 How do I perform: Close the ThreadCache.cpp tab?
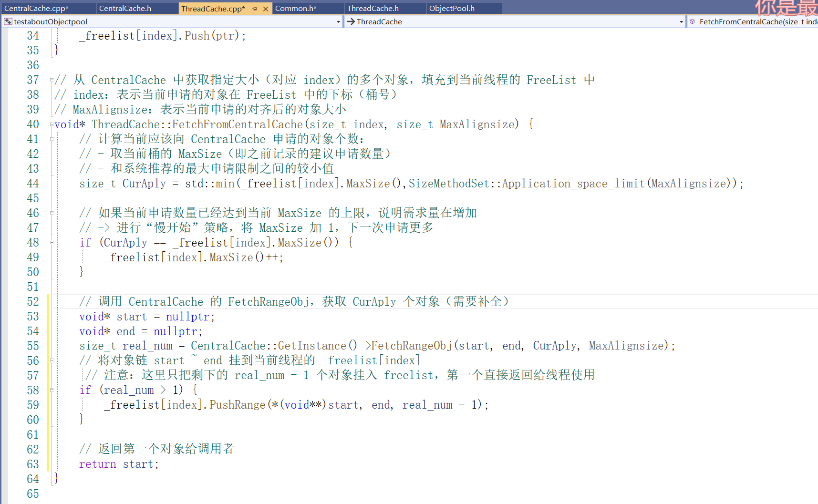(266, 9)
